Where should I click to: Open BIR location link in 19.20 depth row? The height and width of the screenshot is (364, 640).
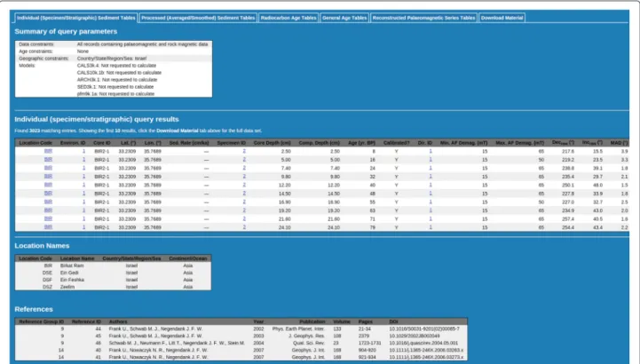[48, 210]
